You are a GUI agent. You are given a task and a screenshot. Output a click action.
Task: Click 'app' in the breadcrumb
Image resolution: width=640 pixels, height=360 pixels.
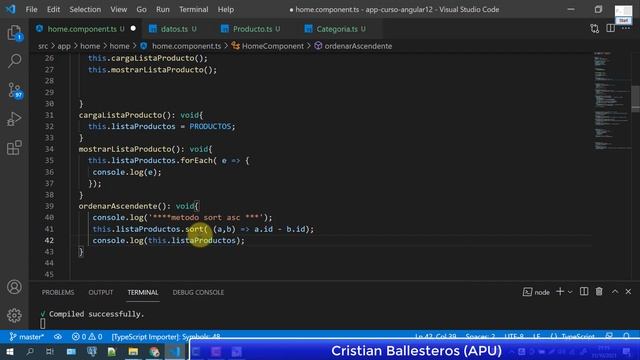(64, 46)
